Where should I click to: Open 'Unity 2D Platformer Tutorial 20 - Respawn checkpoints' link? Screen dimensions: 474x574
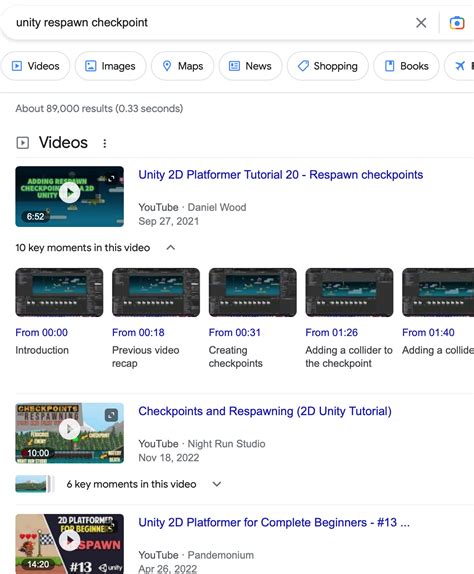[280, 175]
